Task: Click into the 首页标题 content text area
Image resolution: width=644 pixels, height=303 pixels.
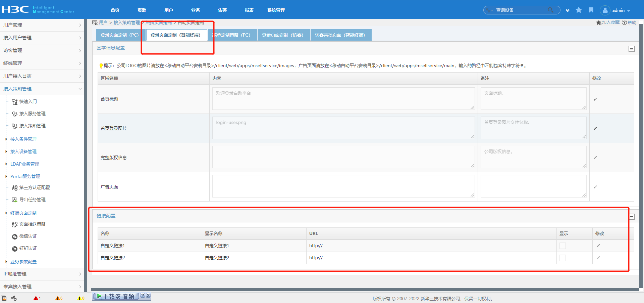Action: pos(343,99)
